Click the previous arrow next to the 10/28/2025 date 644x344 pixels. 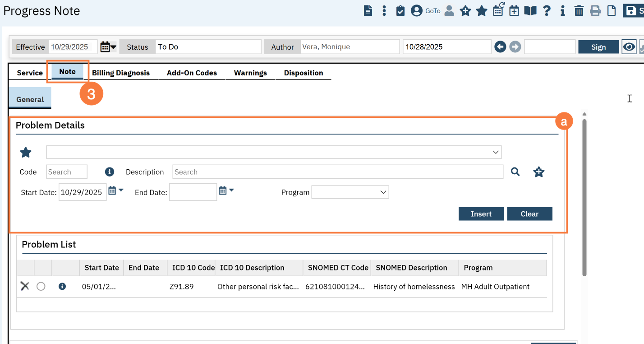(500, 47)
